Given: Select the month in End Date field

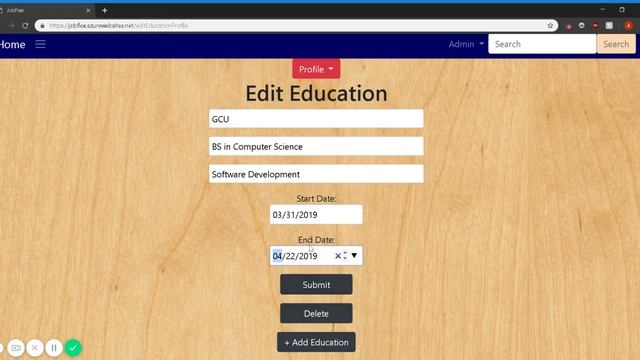Looking at the screenshot, I should coord(277,256).
